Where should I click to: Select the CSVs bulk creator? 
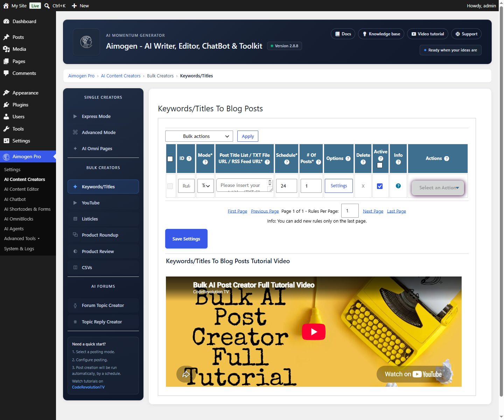click(103, 267)
